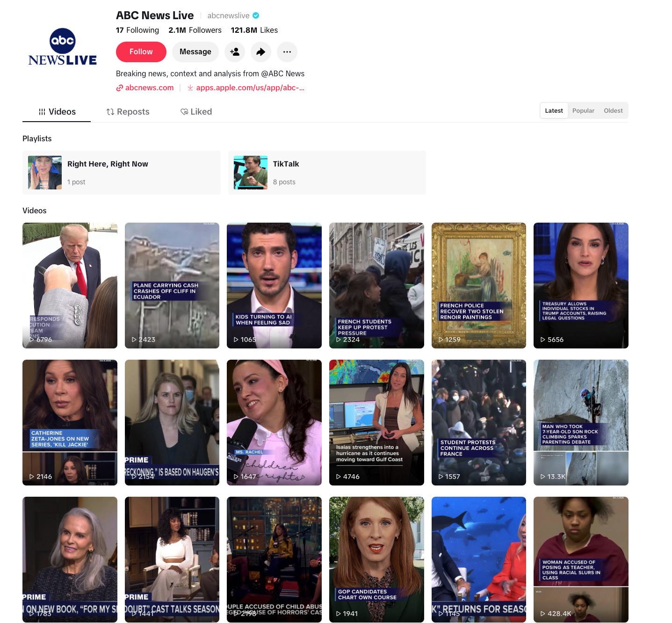
Task: Open the Right Here, Right Now playlist
Action: 122,173
